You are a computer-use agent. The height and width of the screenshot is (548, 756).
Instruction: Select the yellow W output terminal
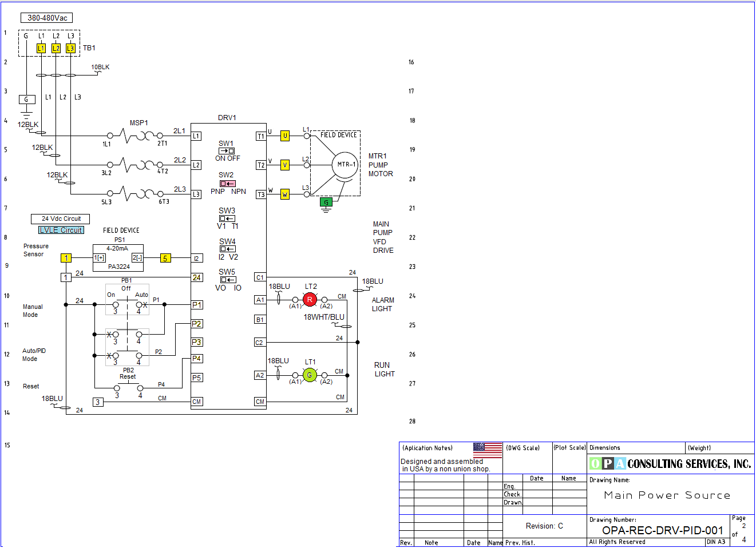(284, 194)
